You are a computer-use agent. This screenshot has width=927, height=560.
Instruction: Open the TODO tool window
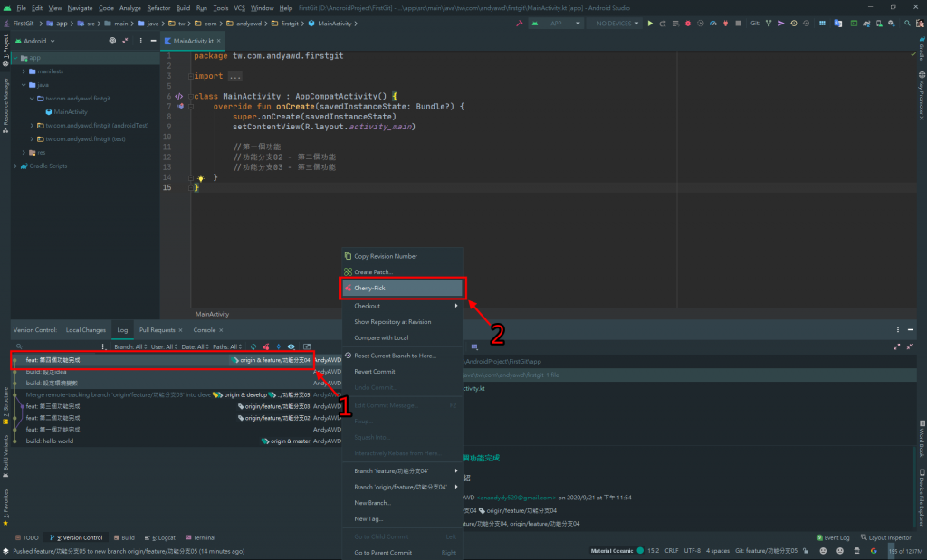pos(27,537)
